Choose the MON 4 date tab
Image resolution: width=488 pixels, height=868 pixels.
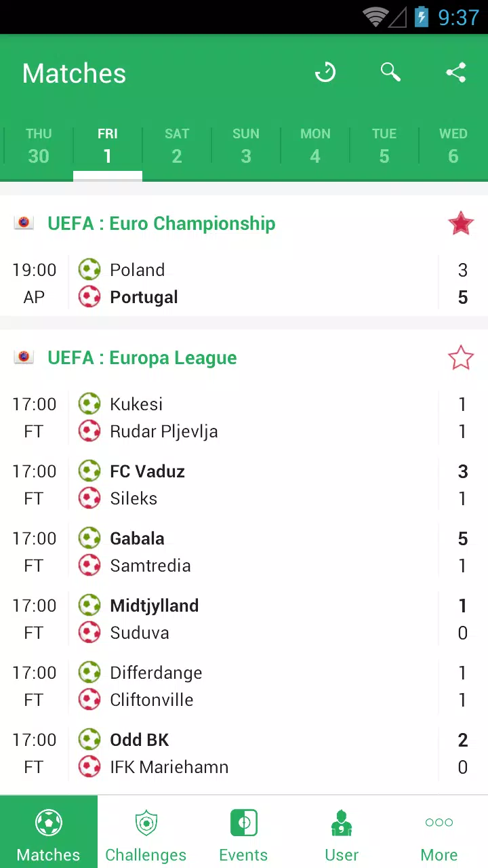315,146
